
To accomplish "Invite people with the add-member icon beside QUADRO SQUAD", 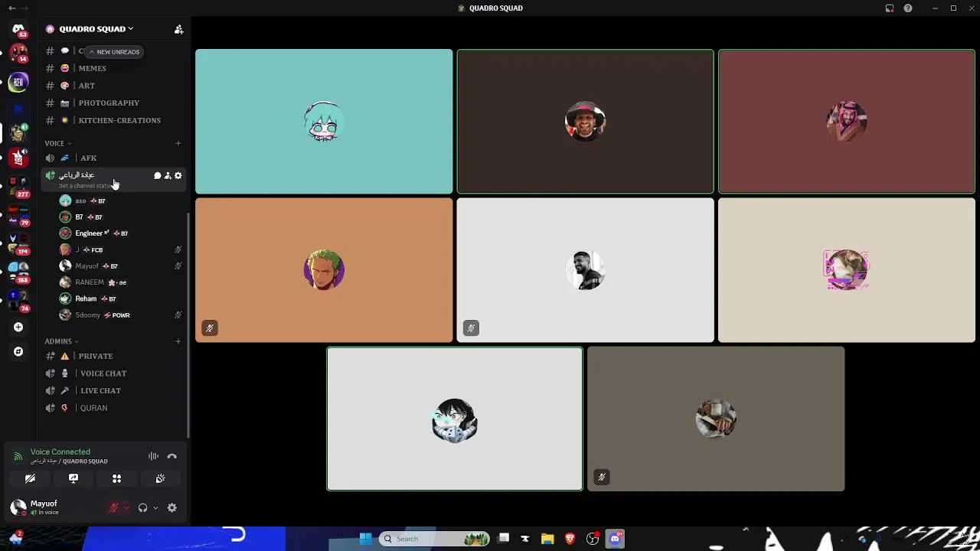I will (178, 29).
